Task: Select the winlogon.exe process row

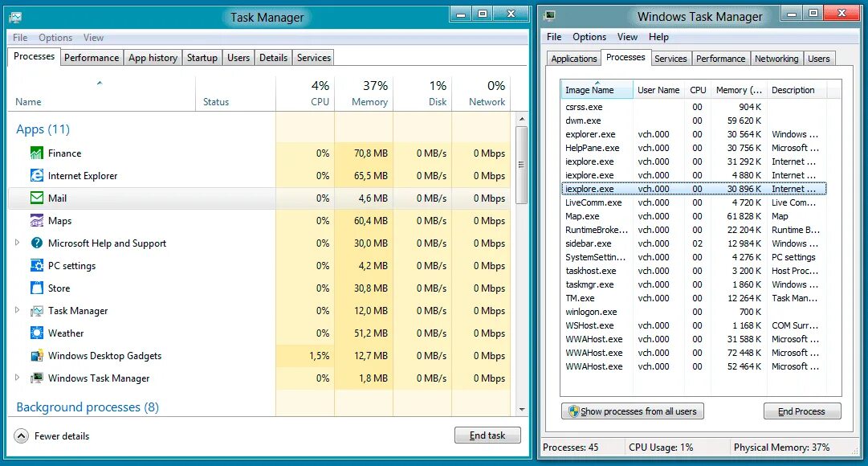Action: 694,312
